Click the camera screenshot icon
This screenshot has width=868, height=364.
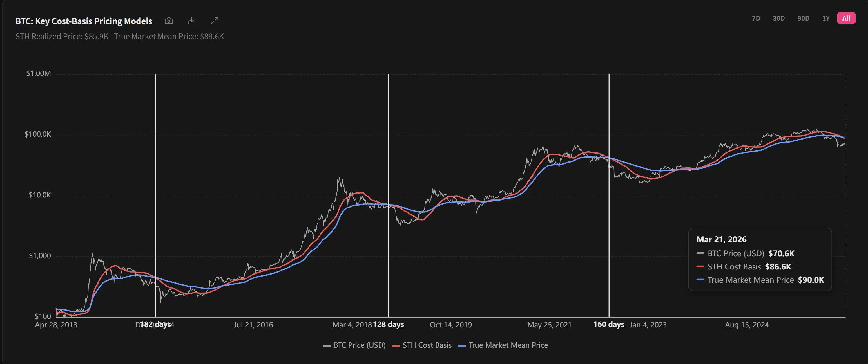pos(169,21)
